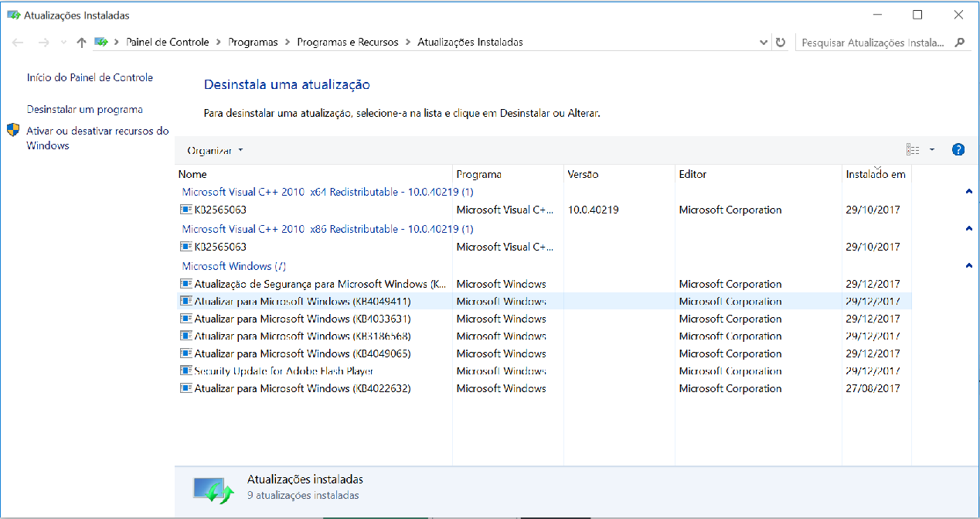980x519 pixels.
Task: Go up one level with Up arrow
Action: pos(81,43)
